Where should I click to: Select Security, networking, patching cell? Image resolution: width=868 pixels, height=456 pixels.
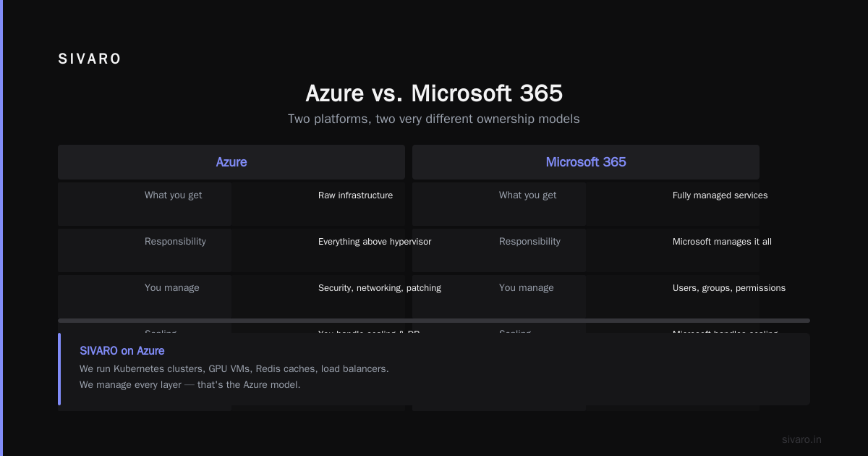[380, 288]
